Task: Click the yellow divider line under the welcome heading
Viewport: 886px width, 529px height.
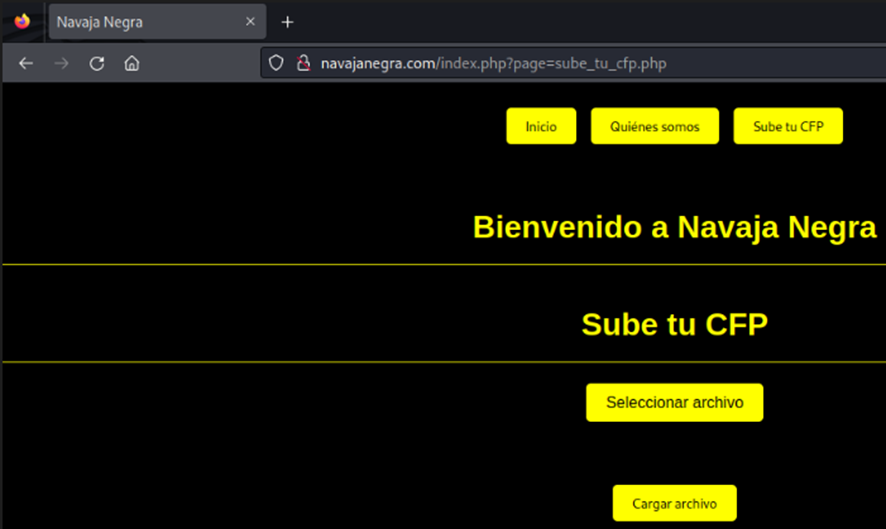Action: click(300, 264)
